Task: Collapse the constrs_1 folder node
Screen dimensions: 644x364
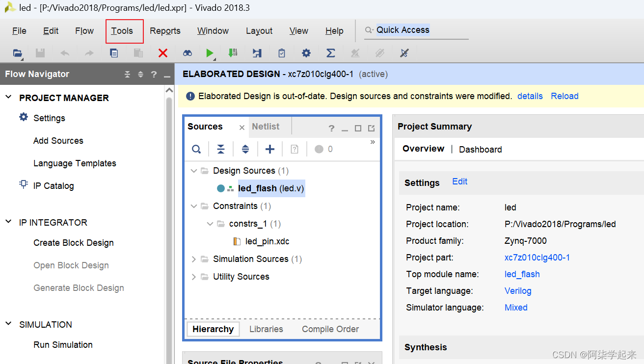Action: [210, 224]
